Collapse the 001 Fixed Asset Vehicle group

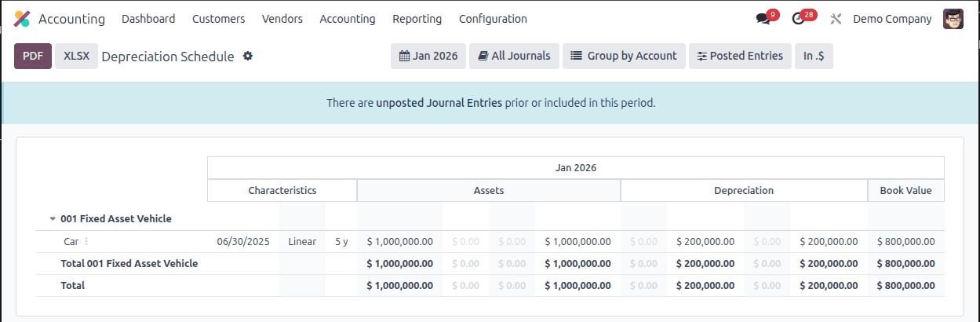click(x=53, y=219)
